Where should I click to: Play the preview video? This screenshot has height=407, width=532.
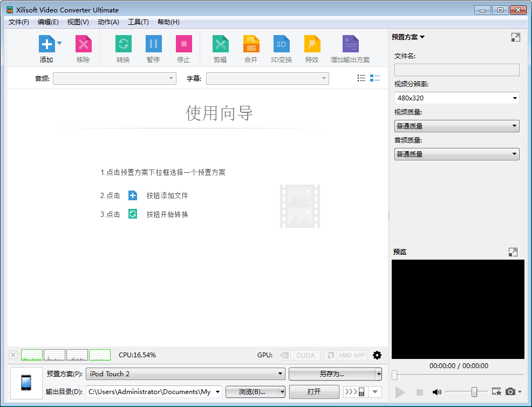[400, 392]
